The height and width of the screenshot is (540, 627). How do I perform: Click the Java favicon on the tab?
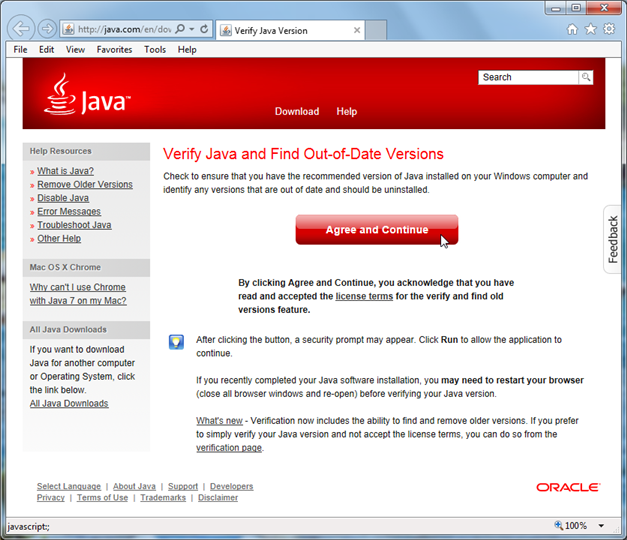226,30
